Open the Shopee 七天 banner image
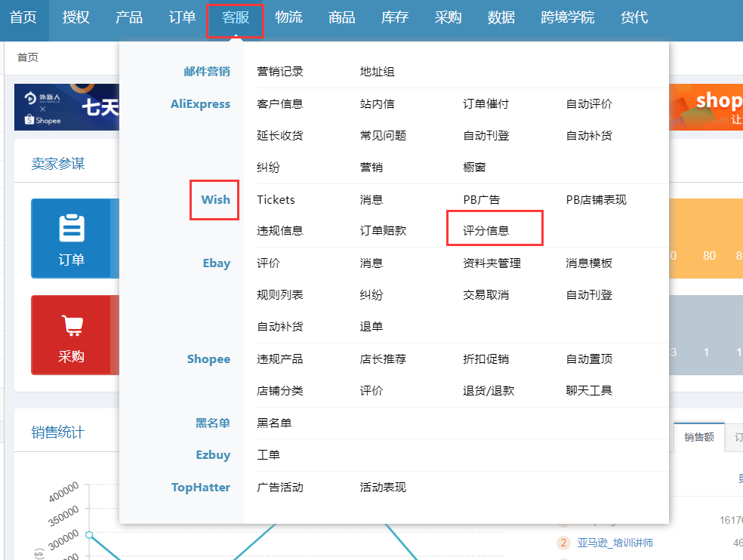 click(66, 107)
